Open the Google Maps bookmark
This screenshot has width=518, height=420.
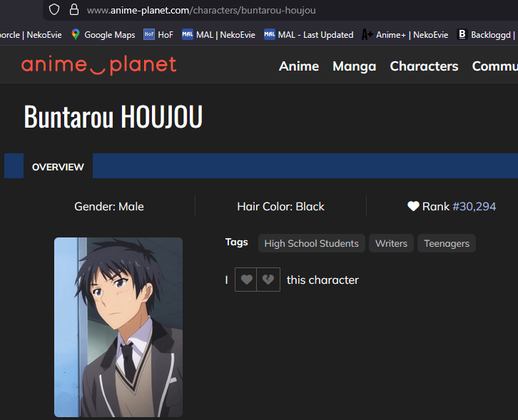[x=103, y=35]
